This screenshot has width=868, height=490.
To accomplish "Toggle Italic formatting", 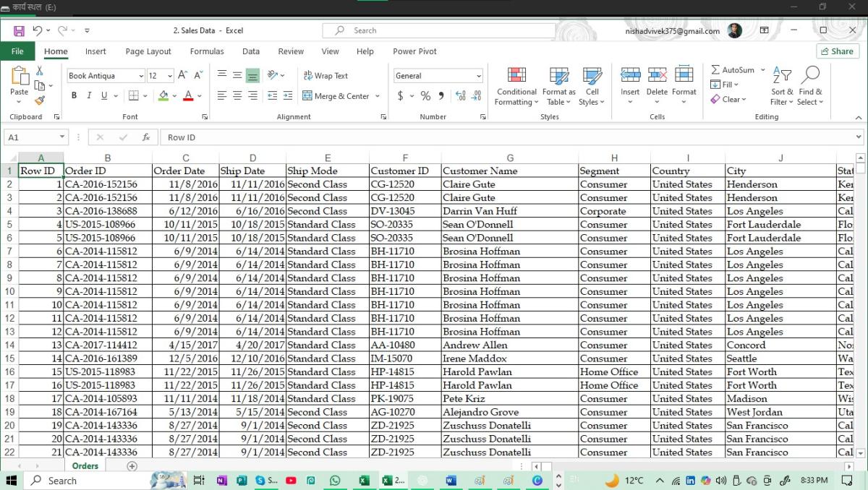I will point(89,95).
